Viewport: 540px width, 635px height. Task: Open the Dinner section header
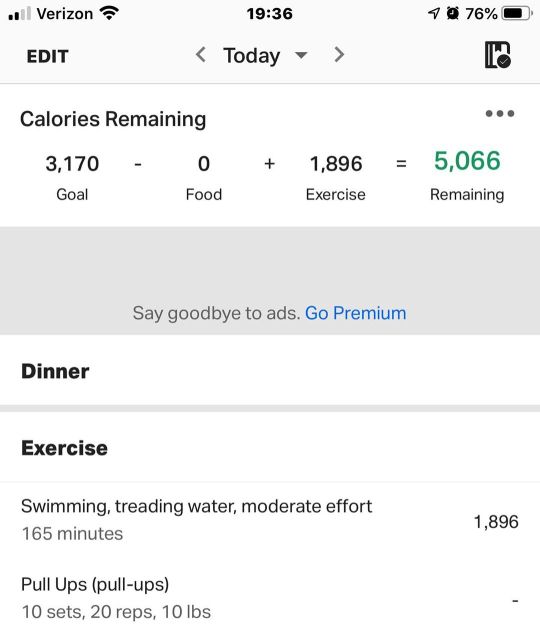coord(270,371)
